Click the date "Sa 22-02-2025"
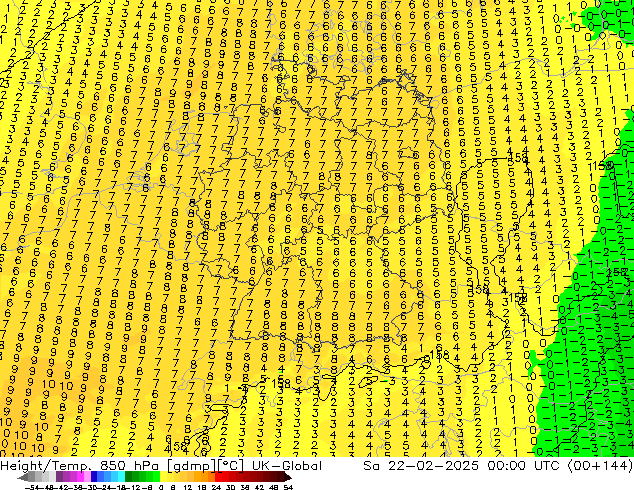The image size is (634, 490). point(421,466)
